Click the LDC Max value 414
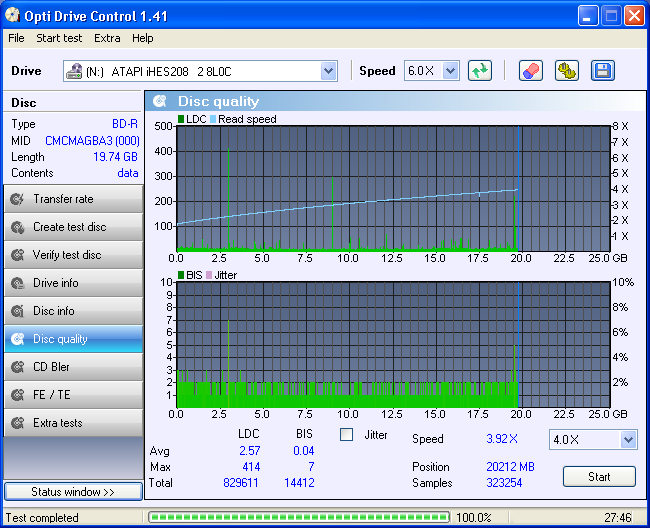Image resolution: width=650 pixels, height=528 pixels. pos(251,467)
